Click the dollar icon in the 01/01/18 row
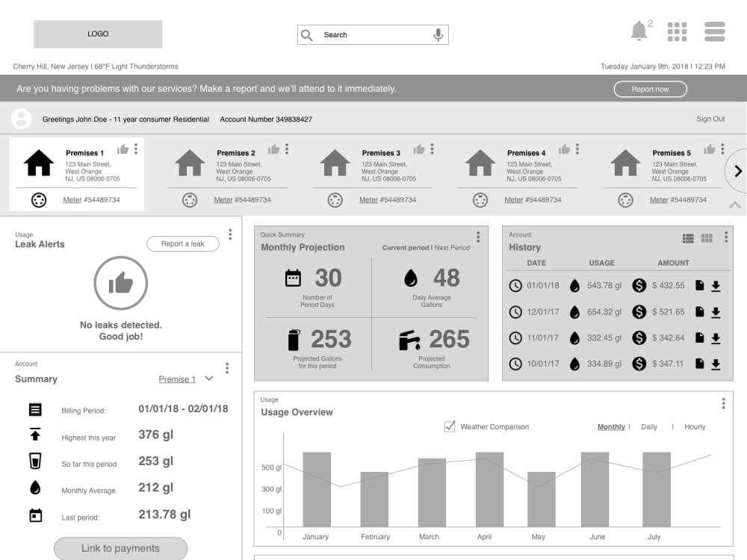This screenshot has width=747, height=560. point(639,285)
